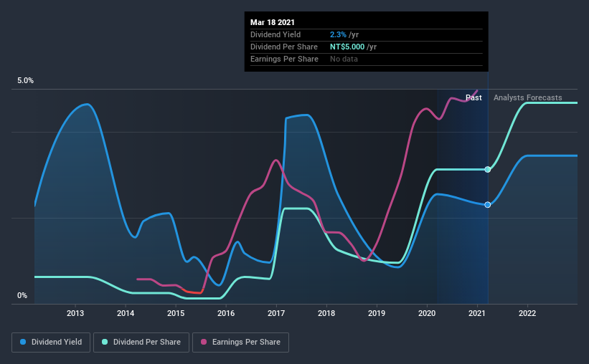The image size is (589, 364).
Task: Click the 2.3% Dividend Yield tooltip value
Action: click(338, 34)
